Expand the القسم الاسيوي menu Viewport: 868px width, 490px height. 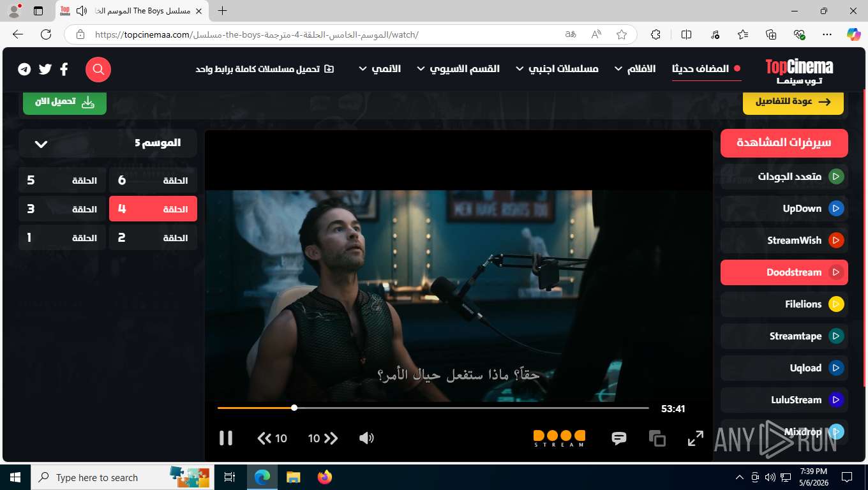458,69
